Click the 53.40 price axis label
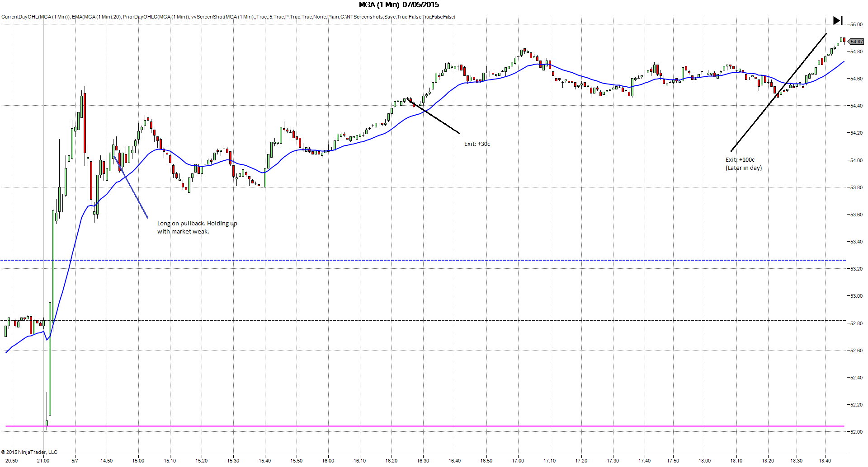 pyautogui.click(x=856, y=242)
